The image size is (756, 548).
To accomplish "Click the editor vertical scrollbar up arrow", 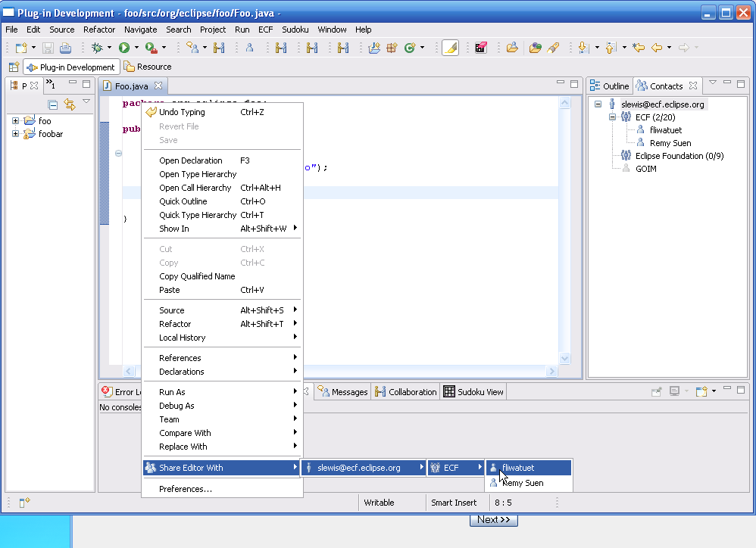I will 564,103.
